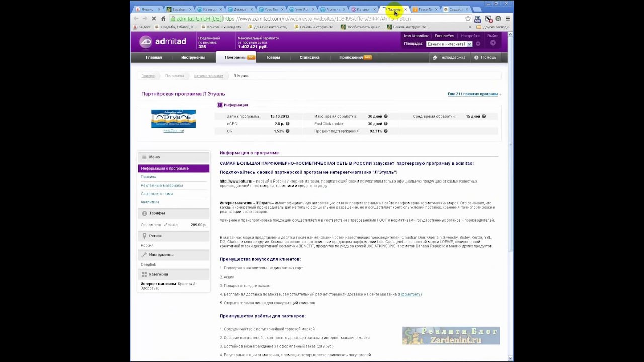Open the Приложения navigation tab
The width and height of the screenshot is (644, 362).
click(x=355, y=57)
